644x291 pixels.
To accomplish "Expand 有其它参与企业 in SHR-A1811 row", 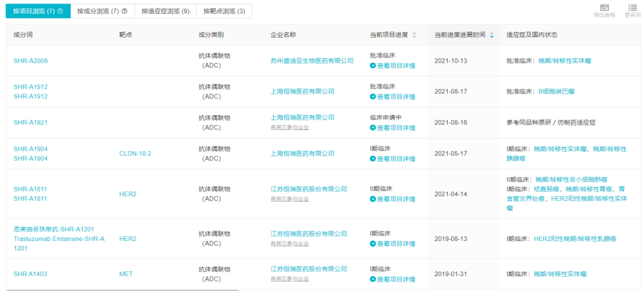I will click(x=290, y=199).
